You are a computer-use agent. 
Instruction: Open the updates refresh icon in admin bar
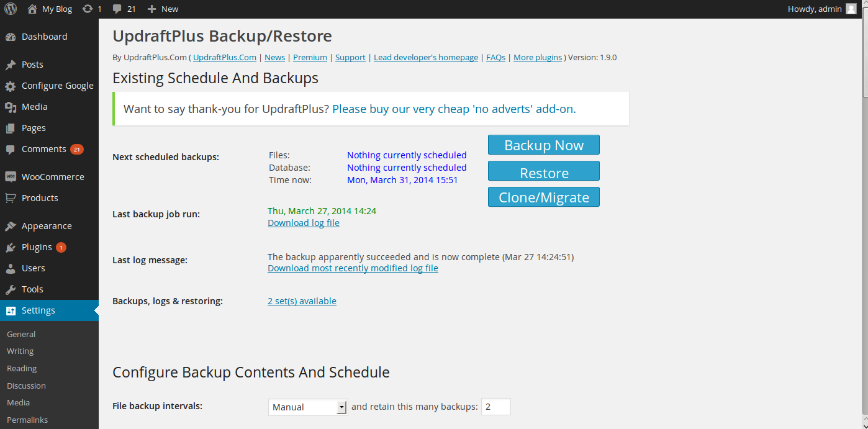(x=88, y=9)
